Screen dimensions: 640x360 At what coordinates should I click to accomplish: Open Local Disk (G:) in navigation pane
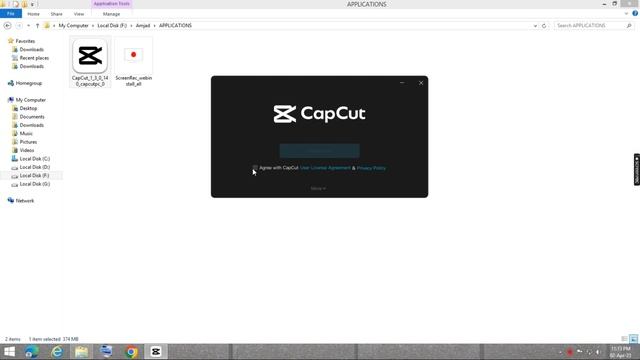(35, 184)
